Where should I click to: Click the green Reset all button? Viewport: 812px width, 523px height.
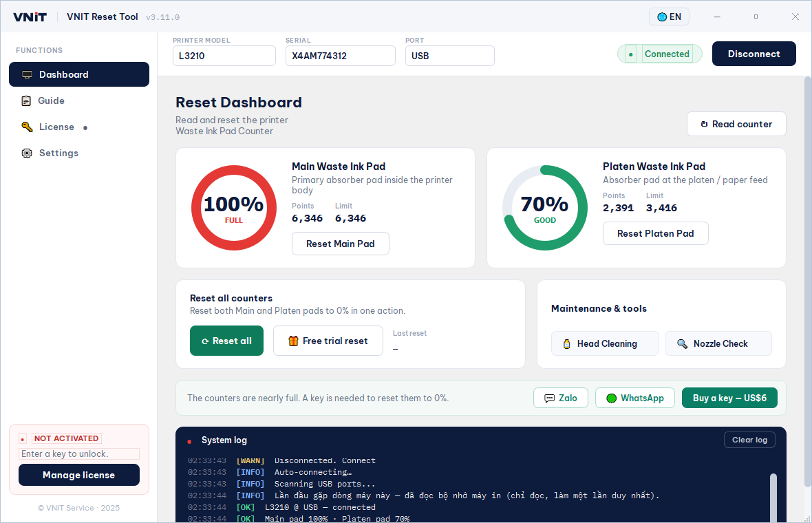[227, 341]
